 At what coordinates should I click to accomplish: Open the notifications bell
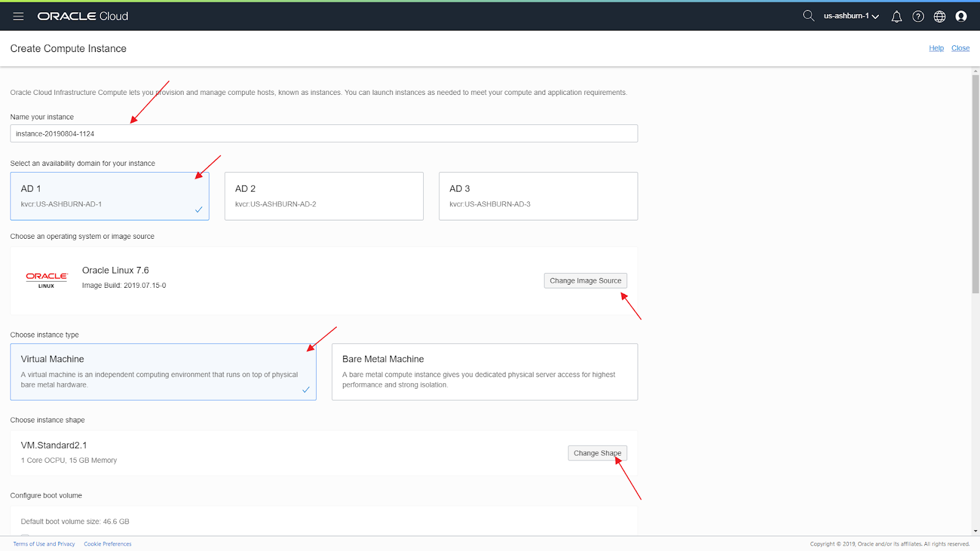pyautogui.click(x=896, y=16)
